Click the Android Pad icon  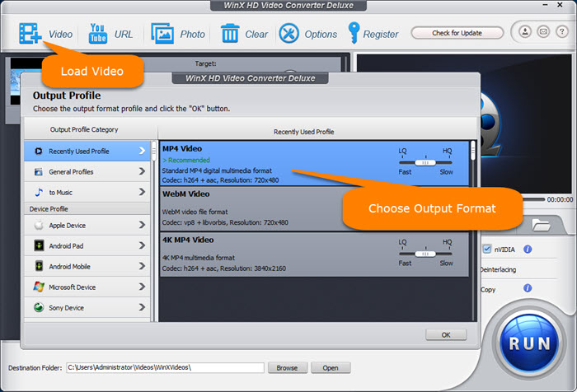point(39,245)
